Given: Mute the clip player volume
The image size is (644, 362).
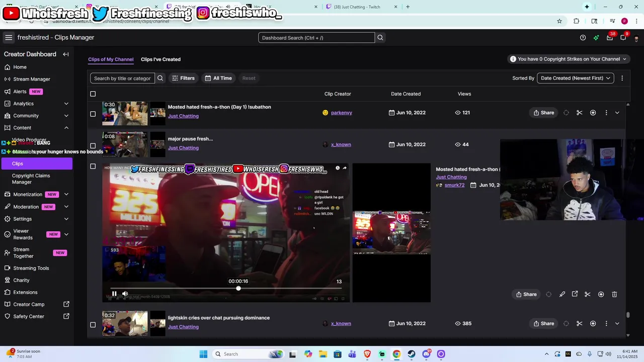Looking at the screenshot, I should pyautogui.click(x=125, y=294).
